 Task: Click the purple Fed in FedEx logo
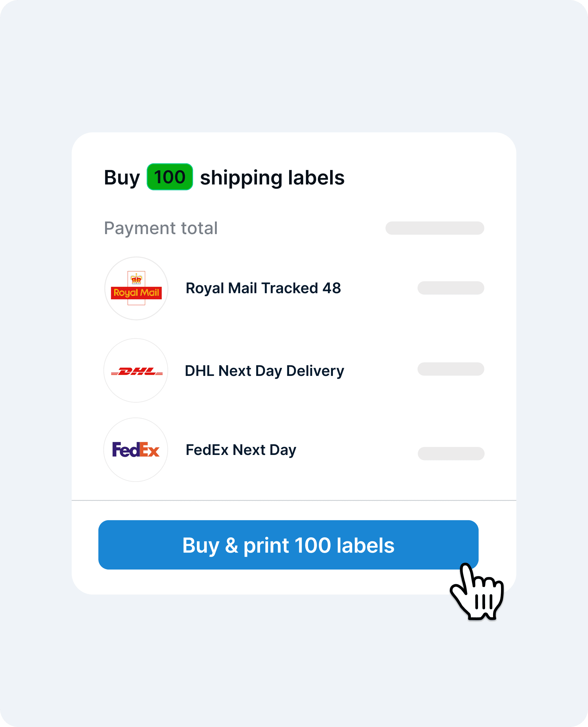point(126,450)
